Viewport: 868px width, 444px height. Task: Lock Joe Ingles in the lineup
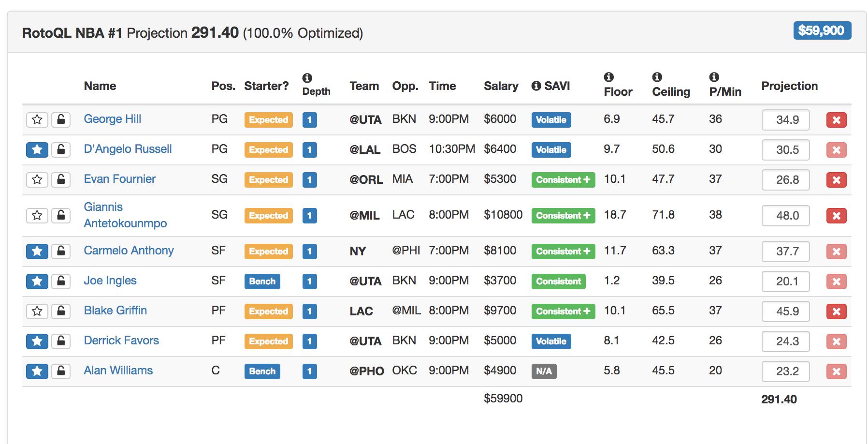61,281
